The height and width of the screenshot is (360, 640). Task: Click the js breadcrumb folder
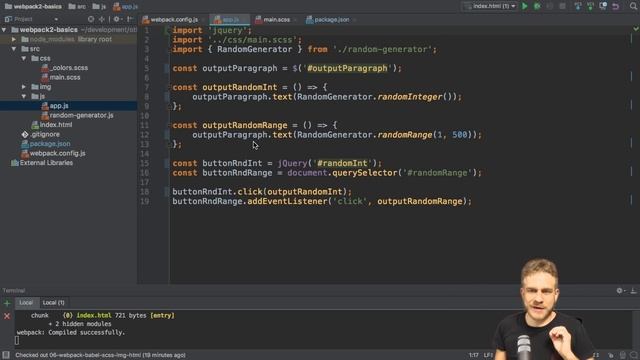[x=99, y=7]
